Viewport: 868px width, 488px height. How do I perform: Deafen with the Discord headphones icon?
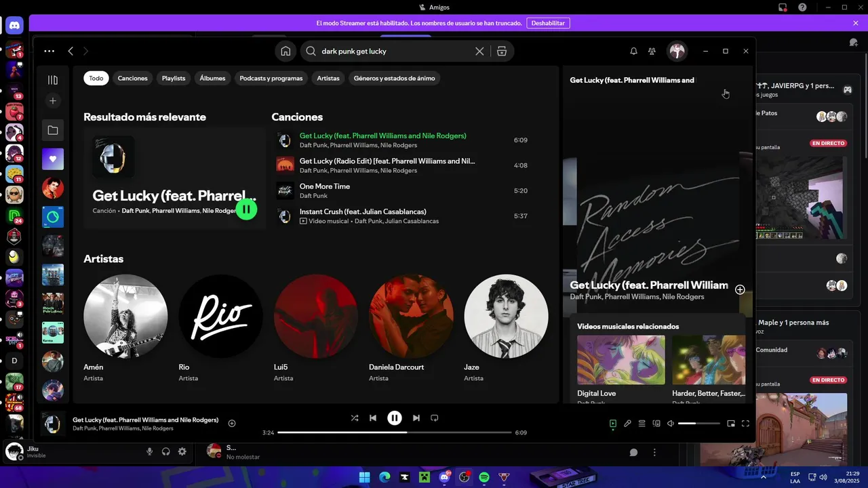click(166, 451)
